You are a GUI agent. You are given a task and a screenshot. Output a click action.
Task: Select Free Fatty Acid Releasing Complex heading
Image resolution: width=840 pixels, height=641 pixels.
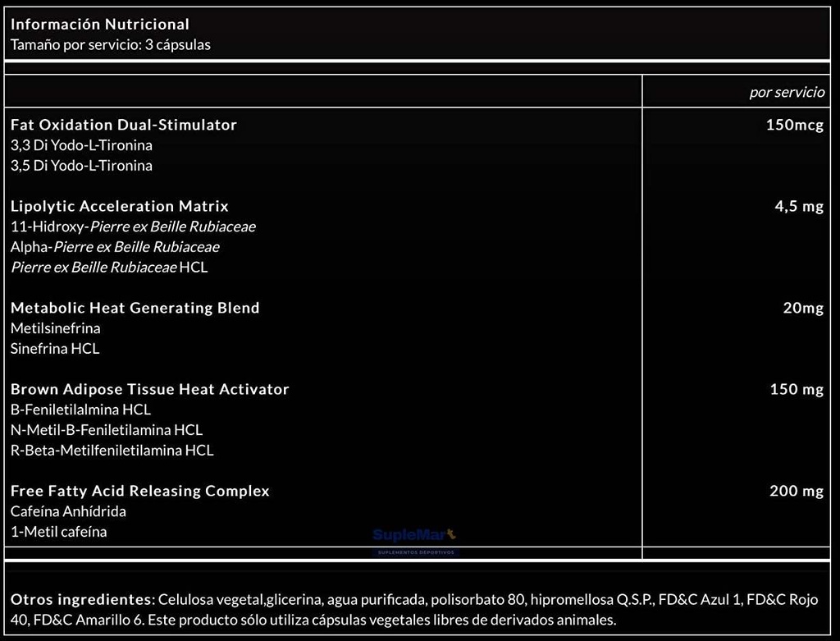coord(139,491)
